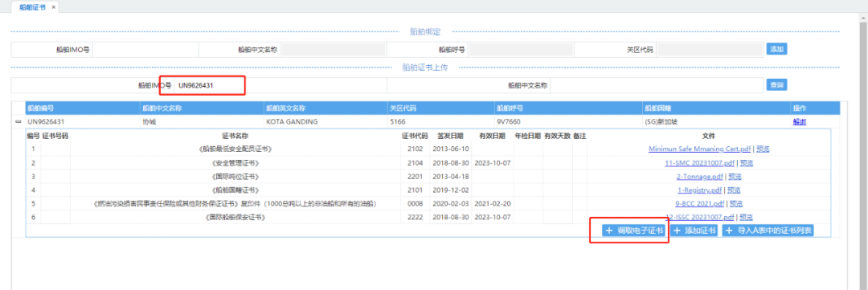Click the 文件 column header
Image resolution: width=868 pixels, height=290 pixels.
(709, 136)
